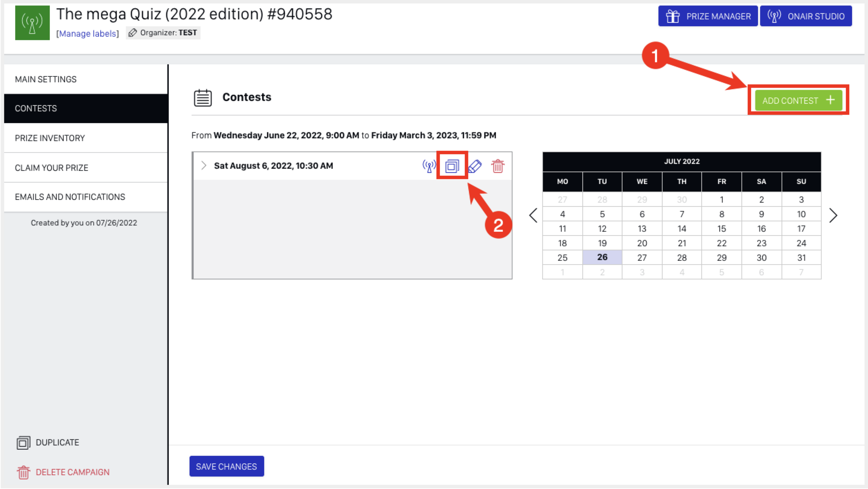Duplicate the Sat August 6 contest
868x489 pixels.
(452, 166)
